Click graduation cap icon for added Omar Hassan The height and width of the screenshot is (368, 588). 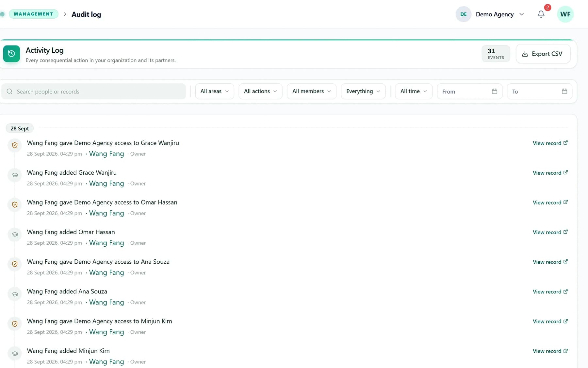[15, 235]
